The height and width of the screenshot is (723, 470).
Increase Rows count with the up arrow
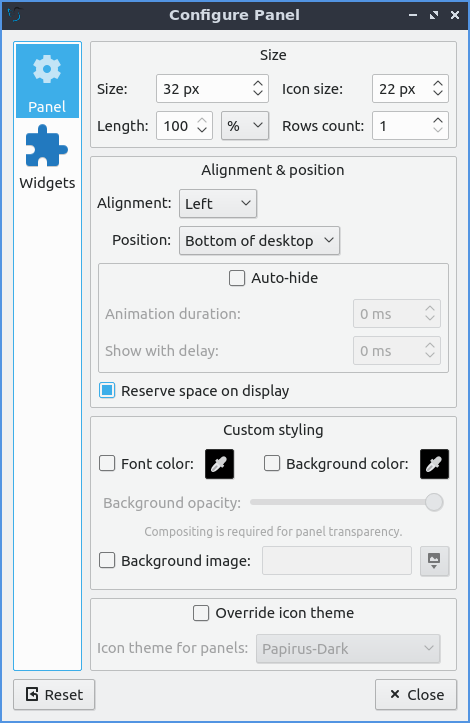click(438, 120)
